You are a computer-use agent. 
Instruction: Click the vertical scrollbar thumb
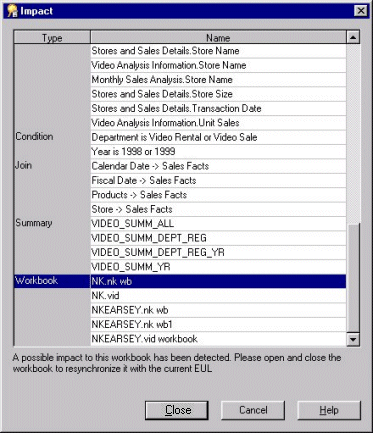point(353,279)
